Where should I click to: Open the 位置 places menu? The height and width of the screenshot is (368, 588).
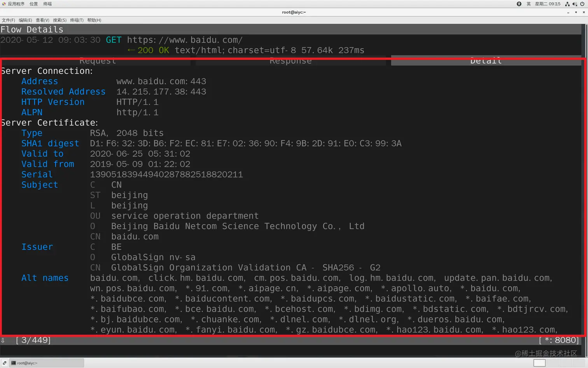coord(34,4)
